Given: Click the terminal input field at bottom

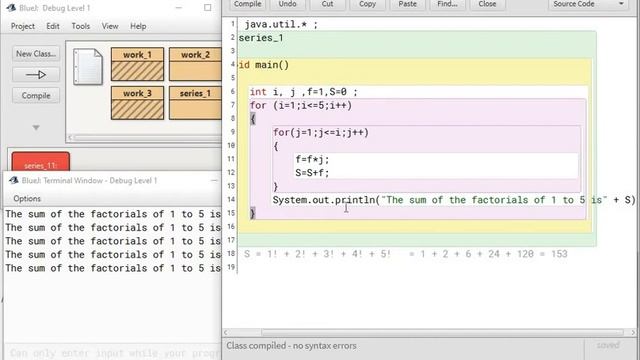Looking at the screenshot, I should coord(113,353).
